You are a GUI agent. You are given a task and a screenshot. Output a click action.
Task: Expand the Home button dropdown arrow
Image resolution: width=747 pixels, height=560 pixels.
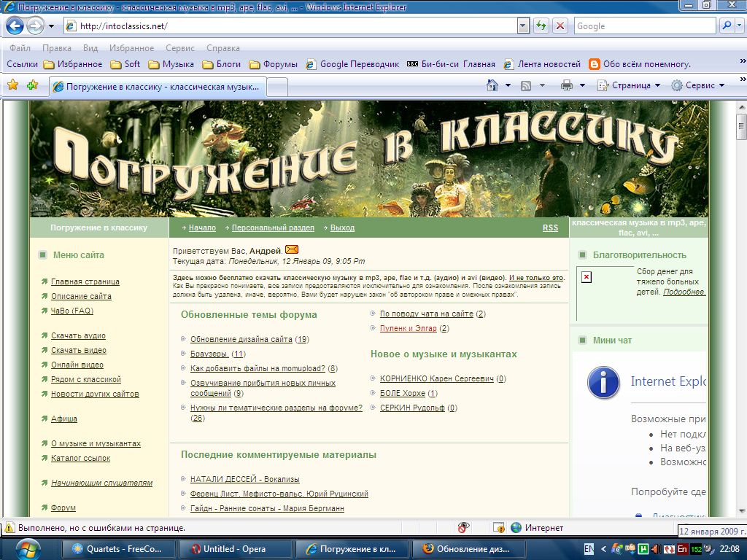[508, 86]
